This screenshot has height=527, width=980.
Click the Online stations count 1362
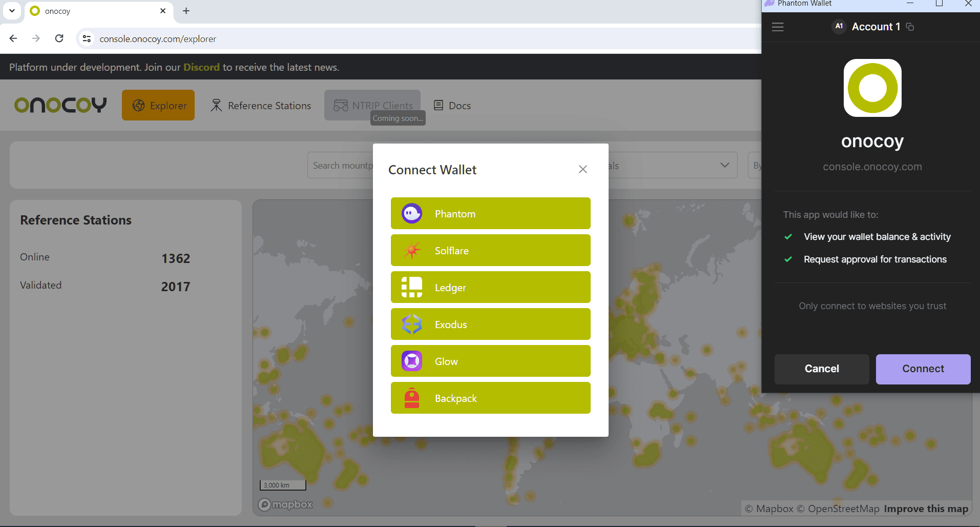(176, 258)
